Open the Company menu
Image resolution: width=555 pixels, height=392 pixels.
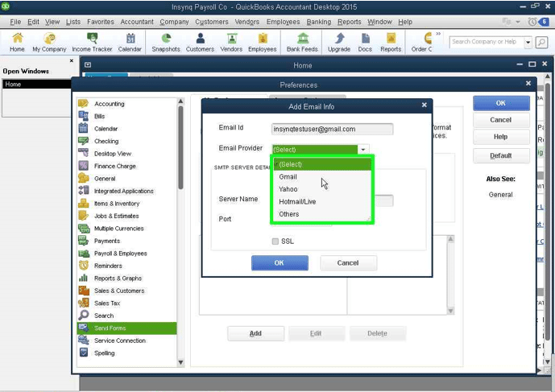pyautogui.click(x=174, y=22)
